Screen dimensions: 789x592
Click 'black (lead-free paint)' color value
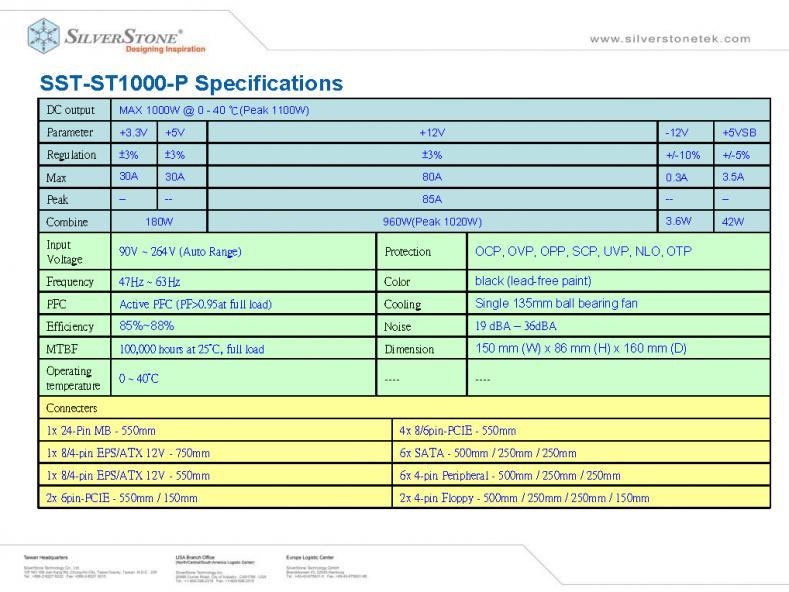pyautogui.click(x=533, y=281)
